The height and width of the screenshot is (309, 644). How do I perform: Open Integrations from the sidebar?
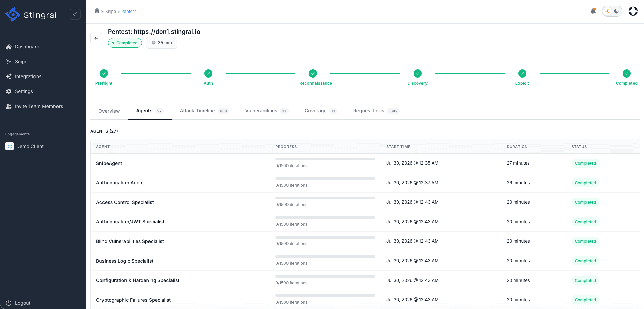[x=28, y=76]
